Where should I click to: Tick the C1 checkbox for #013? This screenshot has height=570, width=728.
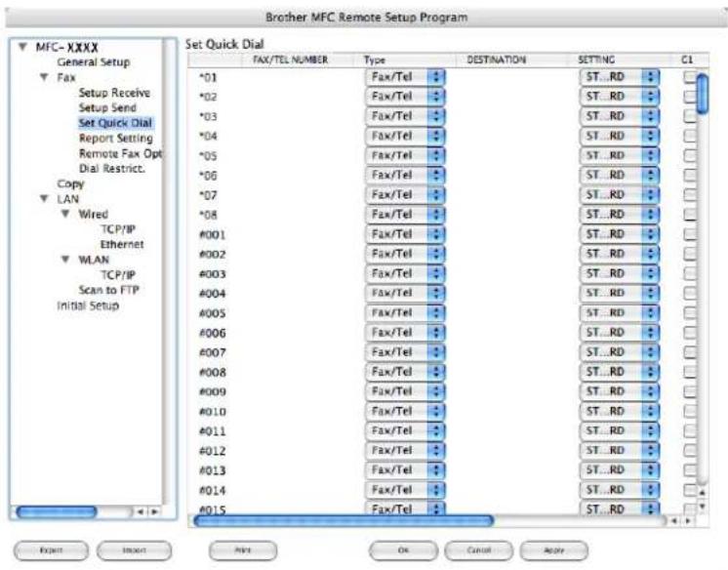click(x=690, y=470)
